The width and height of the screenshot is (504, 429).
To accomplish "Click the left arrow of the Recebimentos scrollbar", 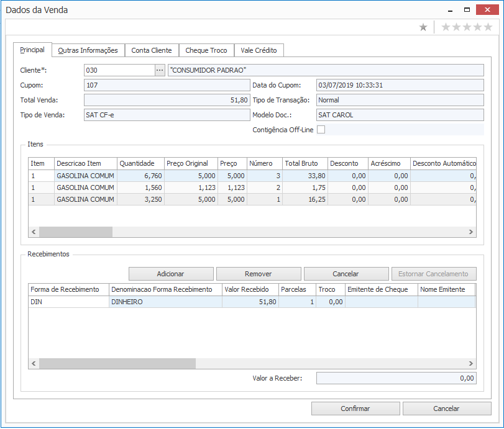I will coord(34,363).
